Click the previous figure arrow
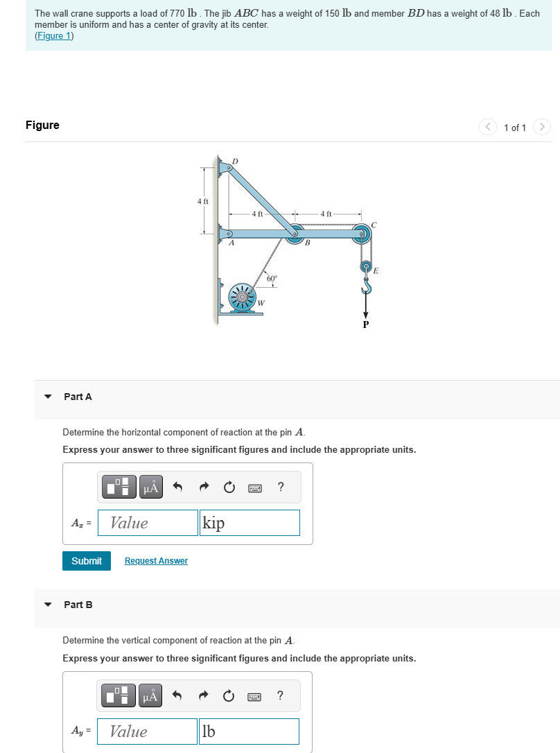This screenshot has width=560, height=753. click(x=488, y=127)
